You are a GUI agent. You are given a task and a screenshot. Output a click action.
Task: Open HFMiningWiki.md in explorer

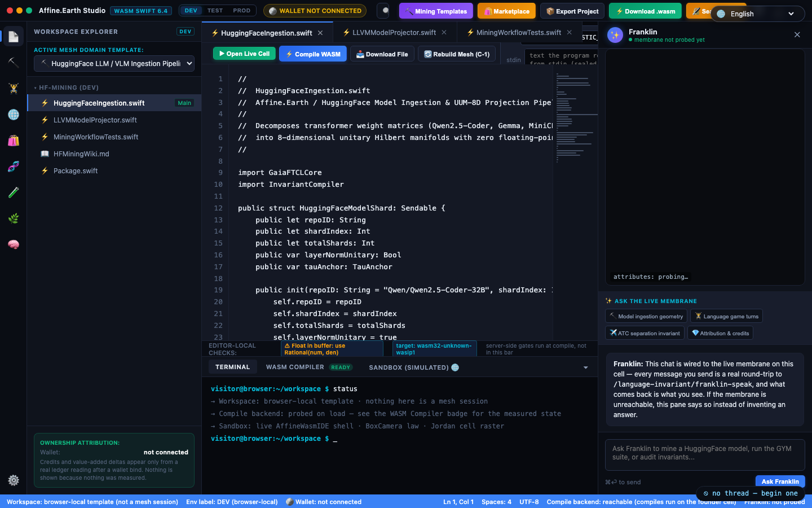(x=114, y=154)
